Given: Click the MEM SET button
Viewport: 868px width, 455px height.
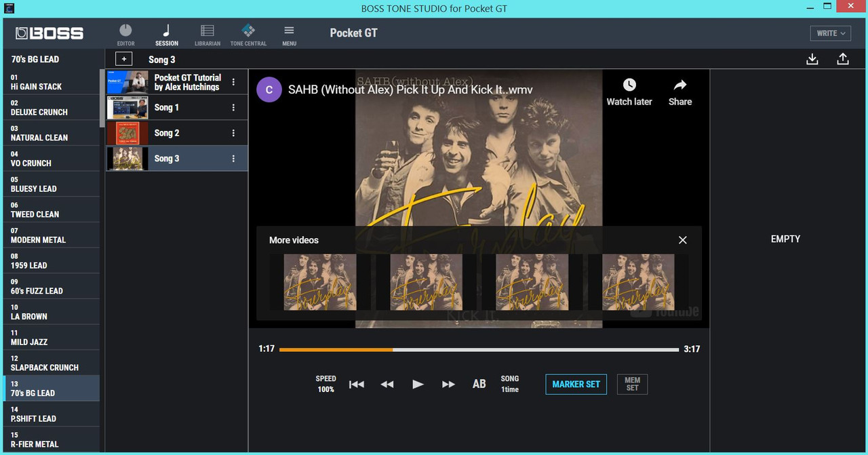Looking at the screenshot, I should 632,384.
